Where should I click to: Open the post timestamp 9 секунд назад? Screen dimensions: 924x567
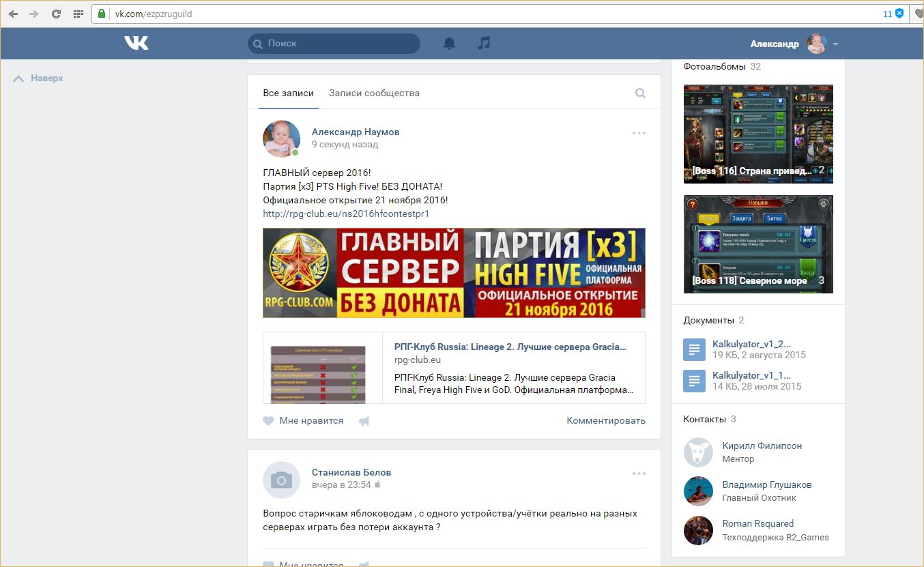click(x=345, y=145)
